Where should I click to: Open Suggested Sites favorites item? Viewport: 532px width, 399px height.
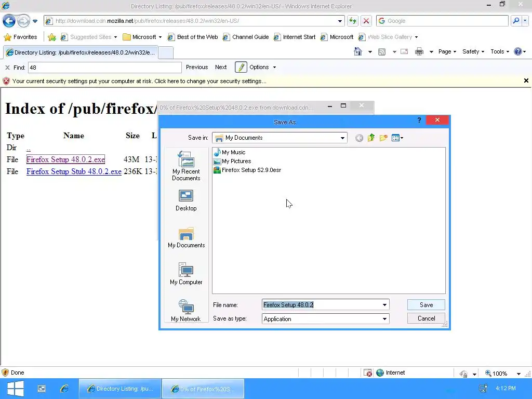88,37
